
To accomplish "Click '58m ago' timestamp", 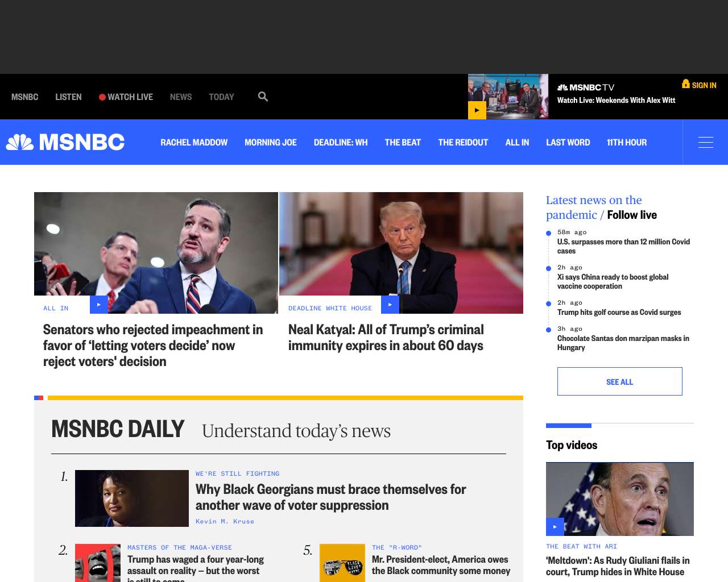I will (x=572, y=232).
